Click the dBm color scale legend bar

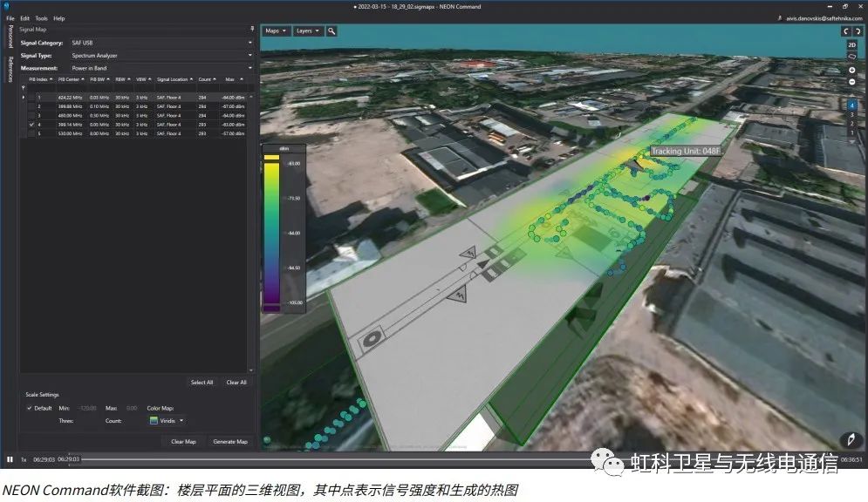point(272,232)
